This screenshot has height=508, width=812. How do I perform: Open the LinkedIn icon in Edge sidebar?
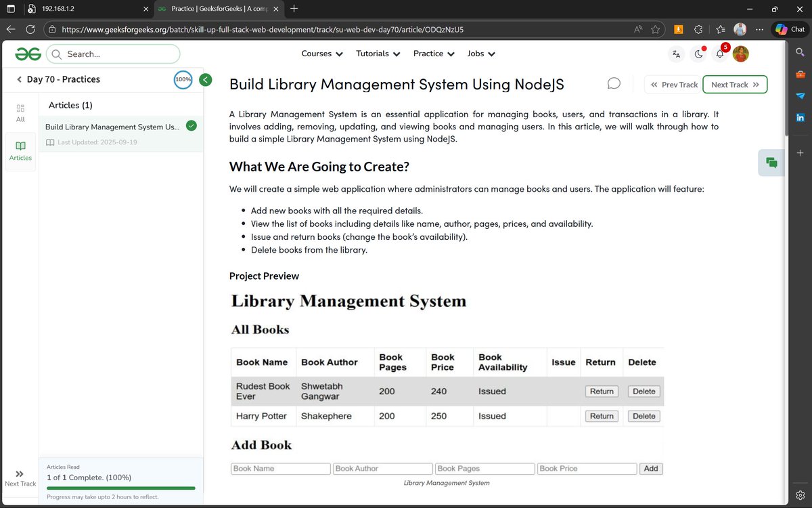click(x=800, y=117)
